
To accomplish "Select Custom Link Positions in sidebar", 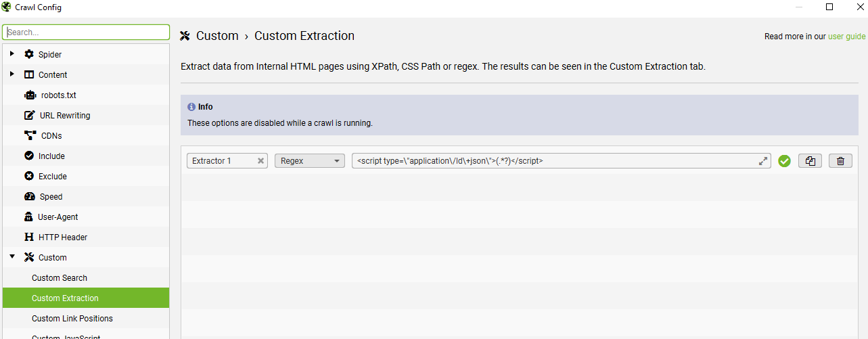I will 72,319.
